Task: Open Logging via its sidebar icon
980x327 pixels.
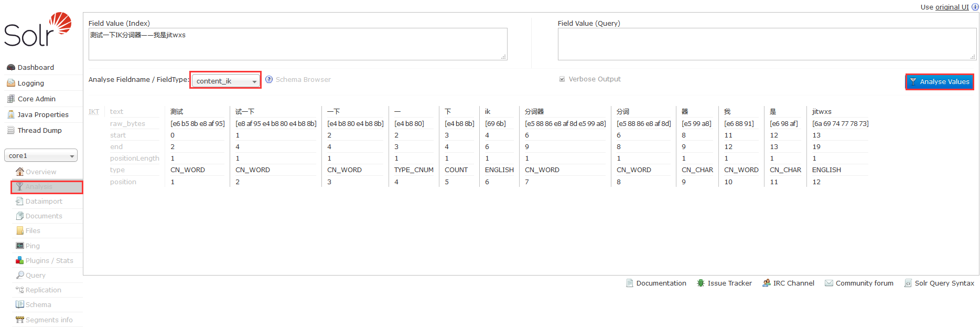Action: click(10, 83)
